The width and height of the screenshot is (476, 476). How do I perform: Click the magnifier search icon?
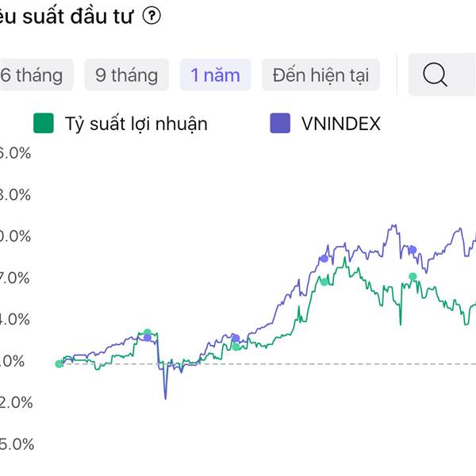pyautogui.click(x=435, y=75)
